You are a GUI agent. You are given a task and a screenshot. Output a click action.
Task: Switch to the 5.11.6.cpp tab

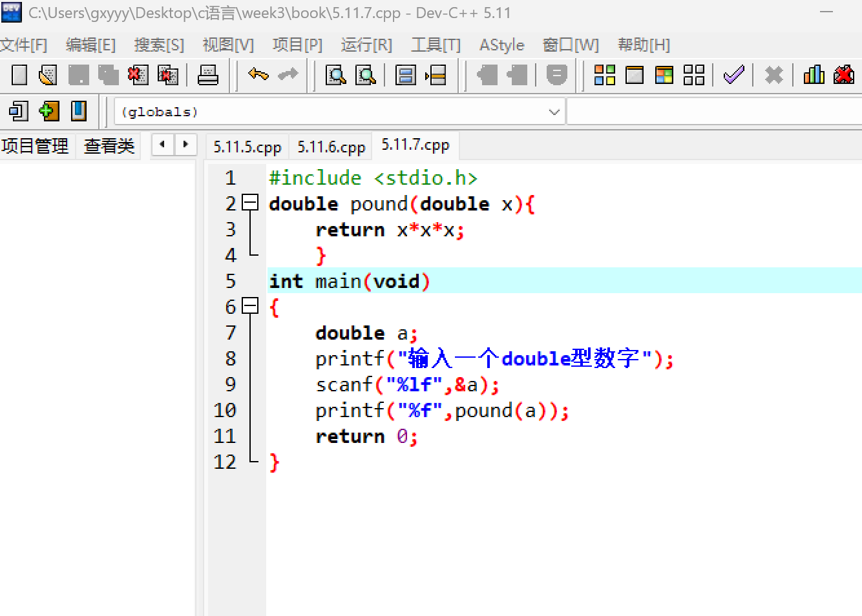pos(331,147)
